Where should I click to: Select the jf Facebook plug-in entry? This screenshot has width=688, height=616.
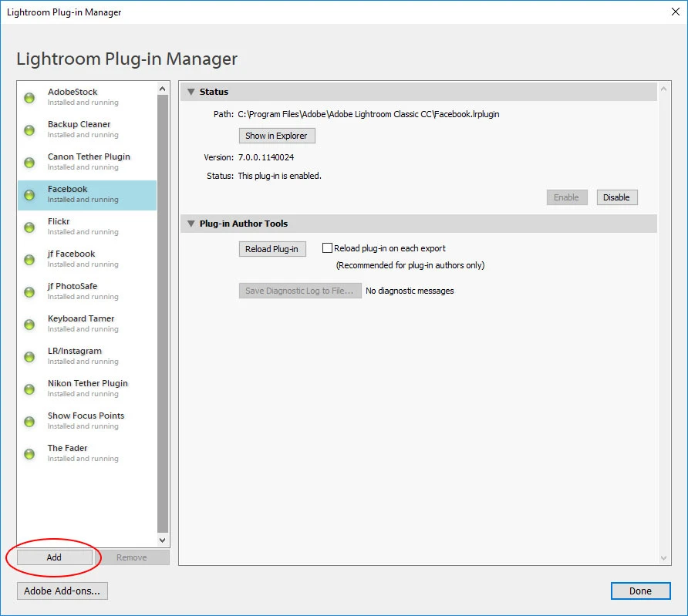click(x=87, y=259)
